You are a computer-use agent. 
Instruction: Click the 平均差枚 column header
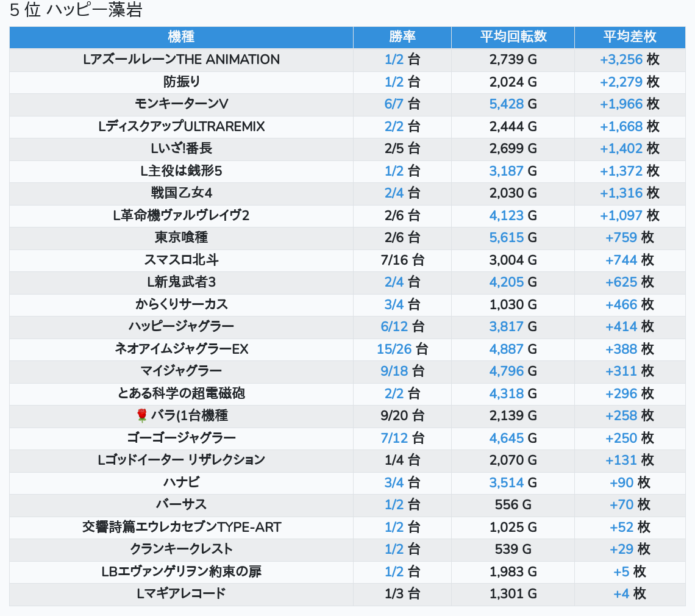pyautogui.click(x=629, y=37)
